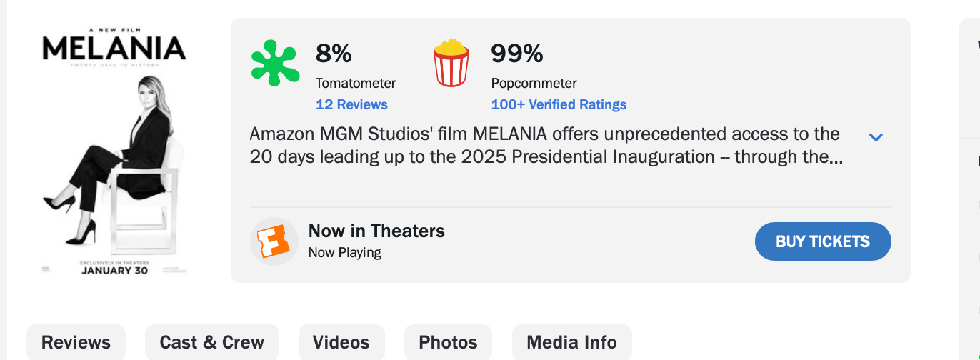Open the Media Info tab
Image resolution: width=980 pixels, height=360 pixels.
click(571, 342)
